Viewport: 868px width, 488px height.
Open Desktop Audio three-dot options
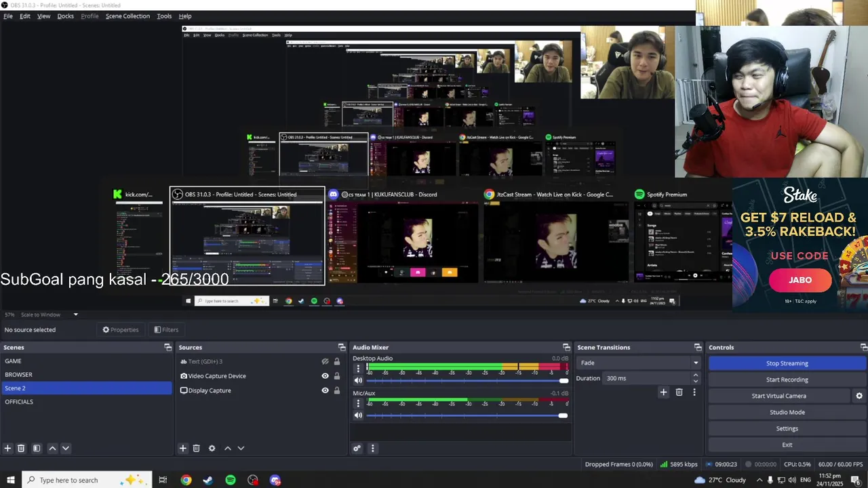coord(358,369)
